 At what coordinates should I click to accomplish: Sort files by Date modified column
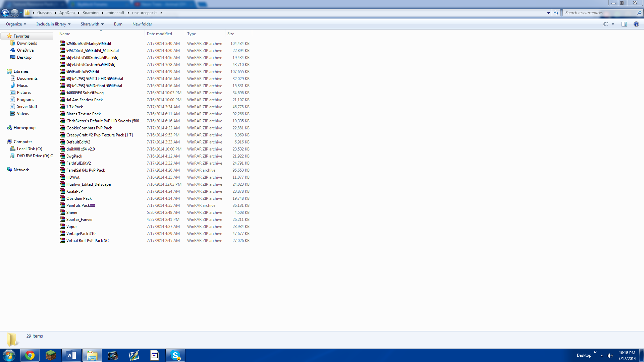point(159,34)
